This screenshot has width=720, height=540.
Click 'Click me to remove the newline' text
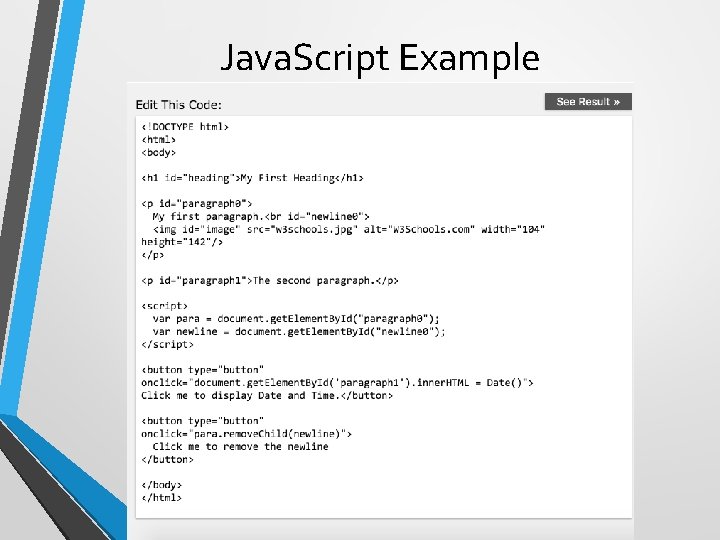[241, 447]
